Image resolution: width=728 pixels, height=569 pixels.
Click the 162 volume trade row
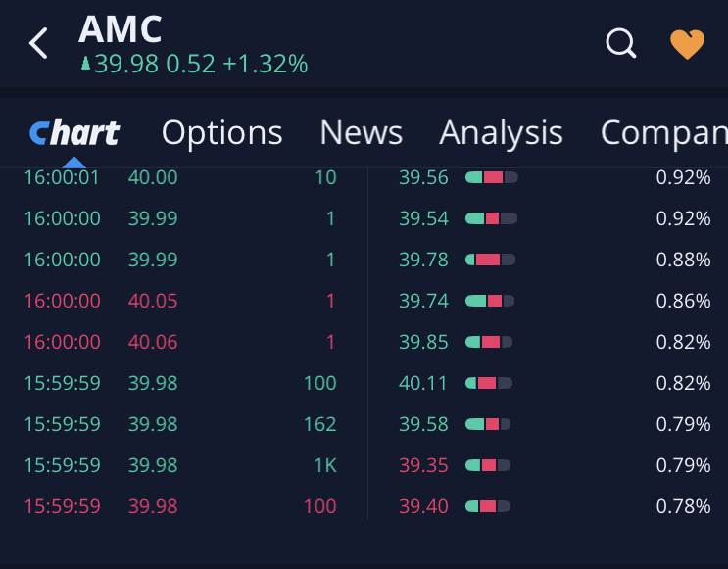tap(179, 424)
